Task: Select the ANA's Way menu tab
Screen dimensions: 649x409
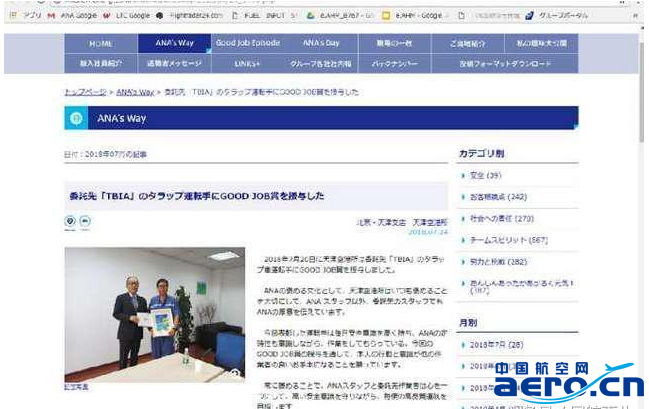Action: pyautogui.click(x=174, y=43)
